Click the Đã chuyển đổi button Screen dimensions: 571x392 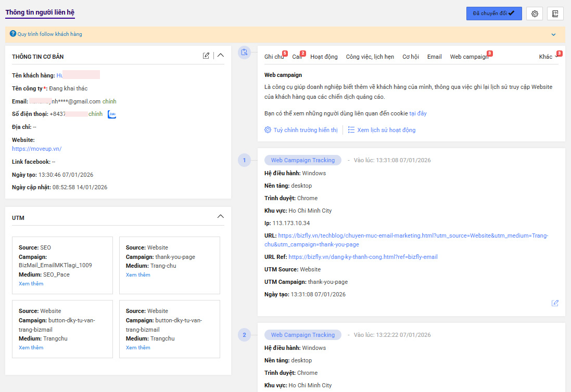493,14
